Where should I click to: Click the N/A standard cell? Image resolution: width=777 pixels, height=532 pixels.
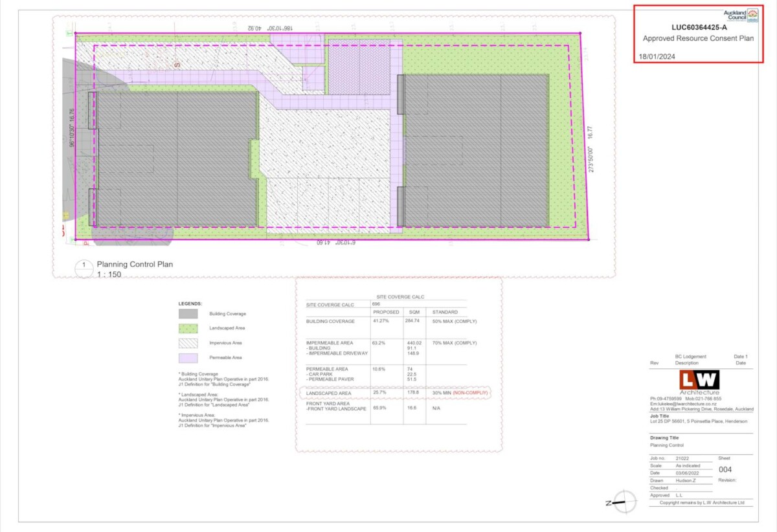pyautogui.click(x=437, y=409)
